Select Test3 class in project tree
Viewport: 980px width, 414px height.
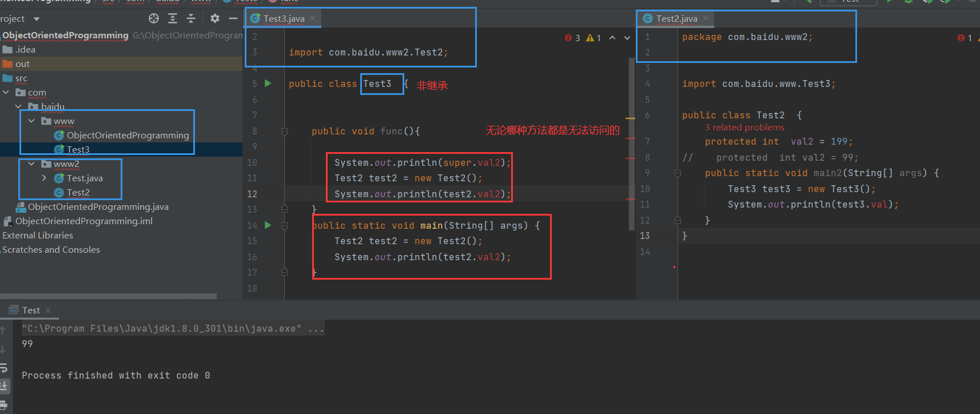(x=78, y=149)
